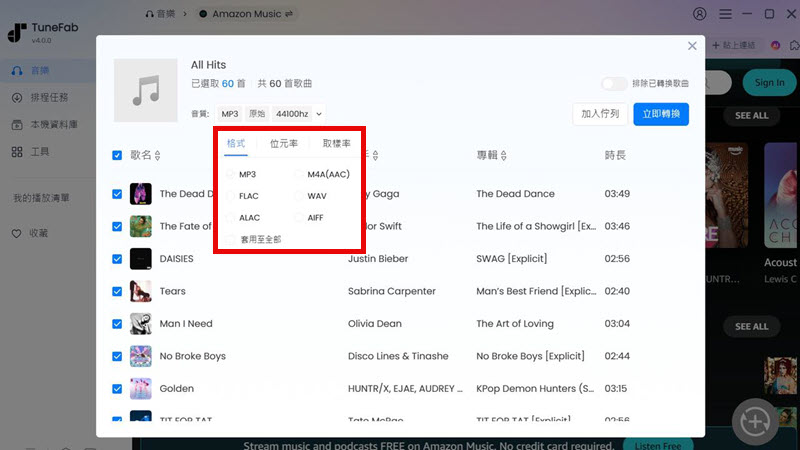
Task: Expand the audio quality dropdown arrow
Action: (x=318, y=115)
